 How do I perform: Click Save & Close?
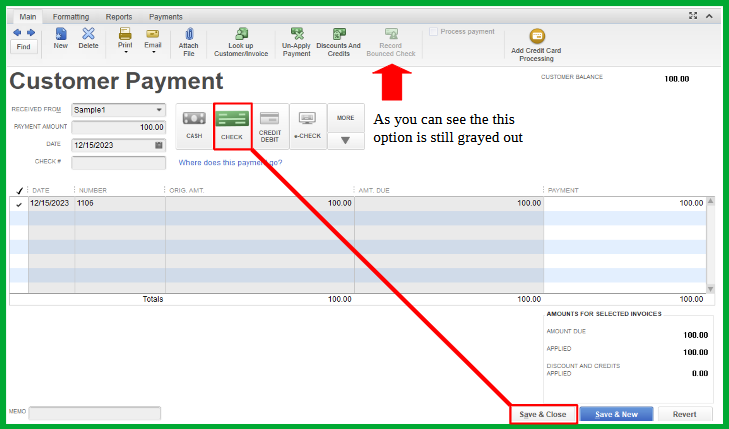(543, 414)
